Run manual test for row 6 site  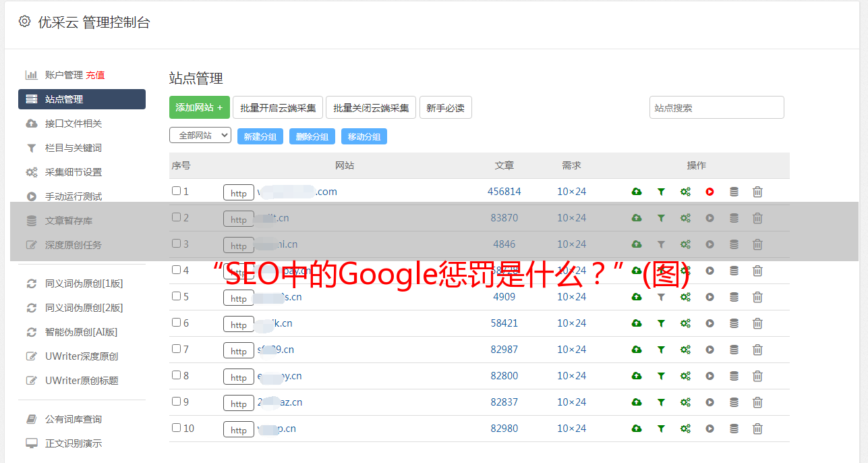tap(710, 323)
